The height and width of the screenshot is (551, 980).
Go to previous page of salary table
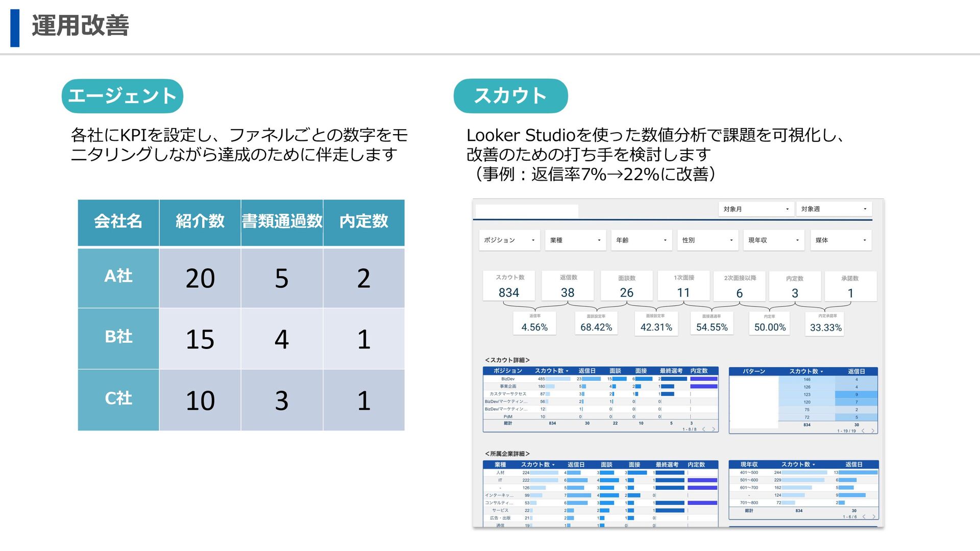864,517
